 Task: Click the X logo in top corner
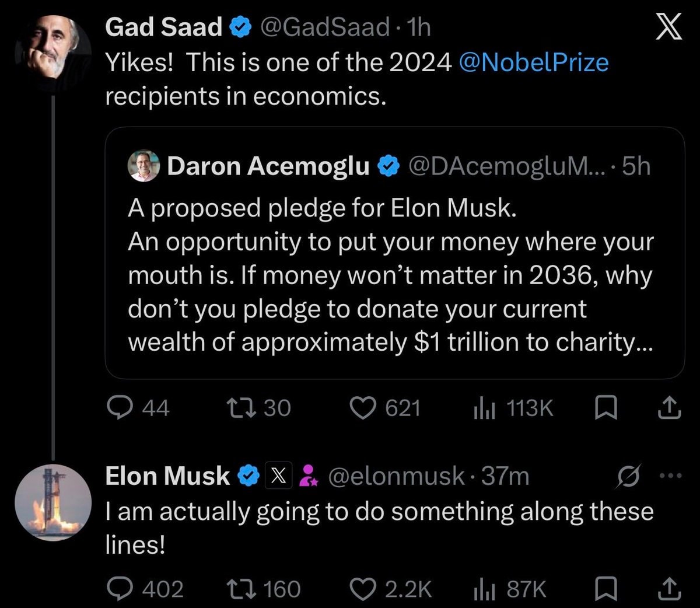tap(668, 27)
